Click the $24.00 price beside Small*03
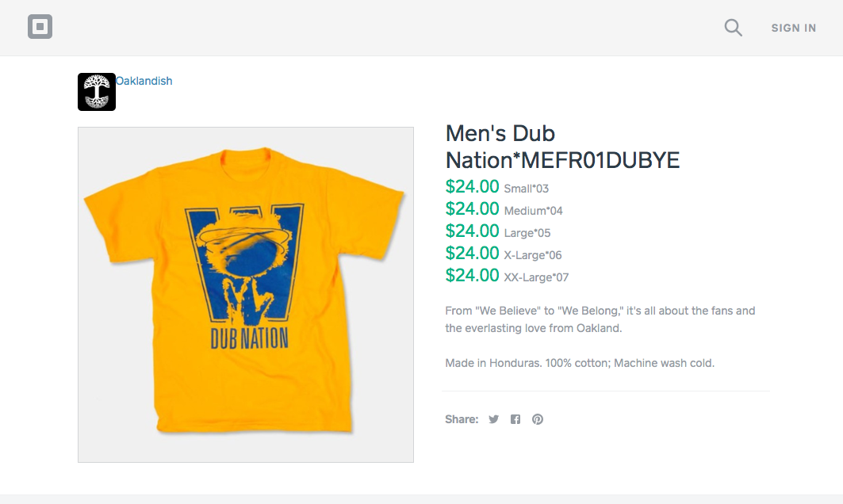 point(472,187)
